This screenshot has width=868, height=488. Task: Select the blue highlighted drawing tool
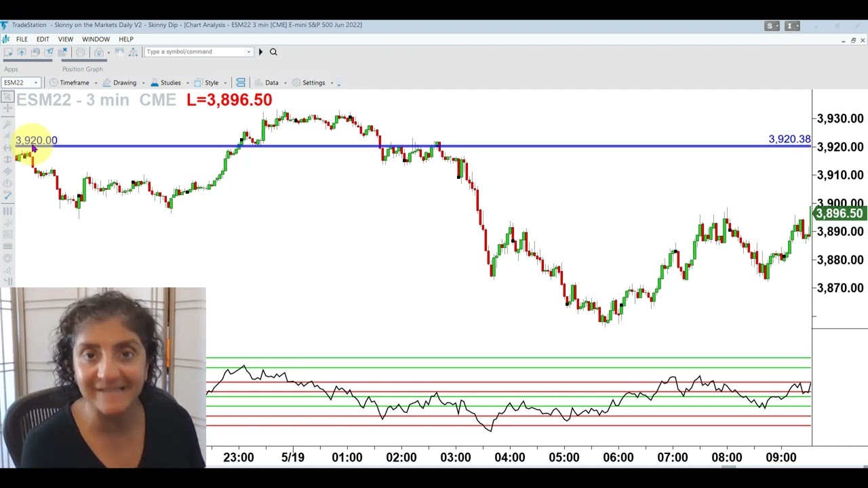point(7,196)
